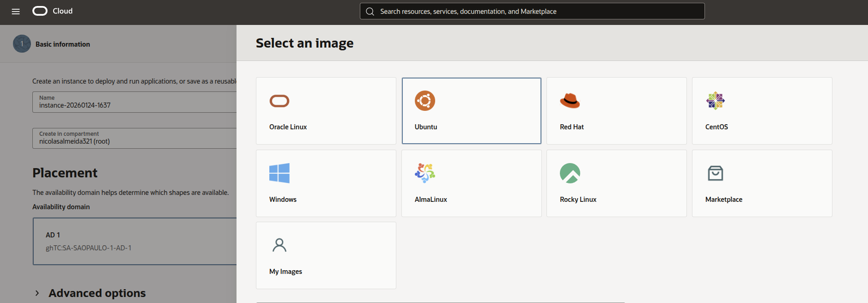Click the 'Placement' heading text
Screen dimensions: 868x303
click(65, 173)
